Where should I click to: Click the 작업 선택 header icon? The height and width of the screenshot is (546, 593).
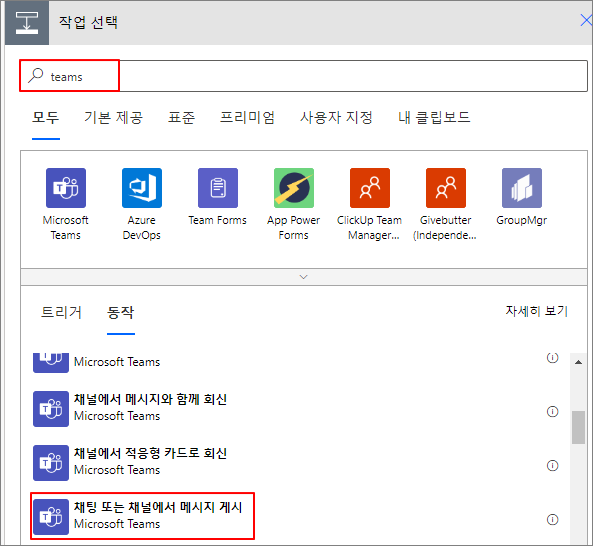pyautogui.click(x=27, y=23)
